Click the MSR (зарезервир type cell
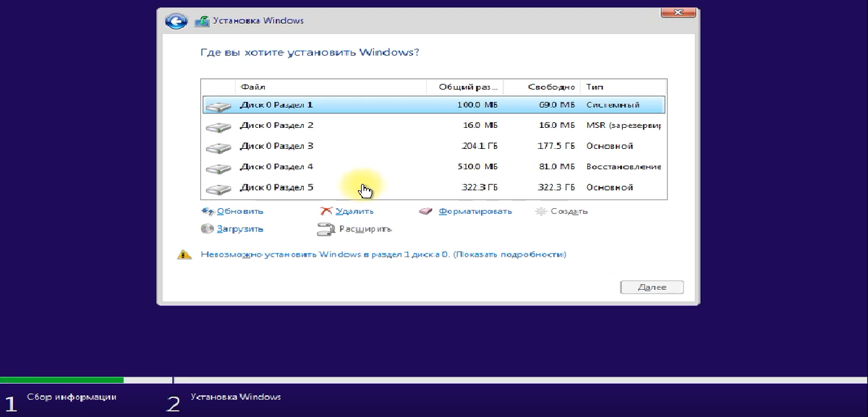Screen dimensions: 868x417 tap(624, 126)
